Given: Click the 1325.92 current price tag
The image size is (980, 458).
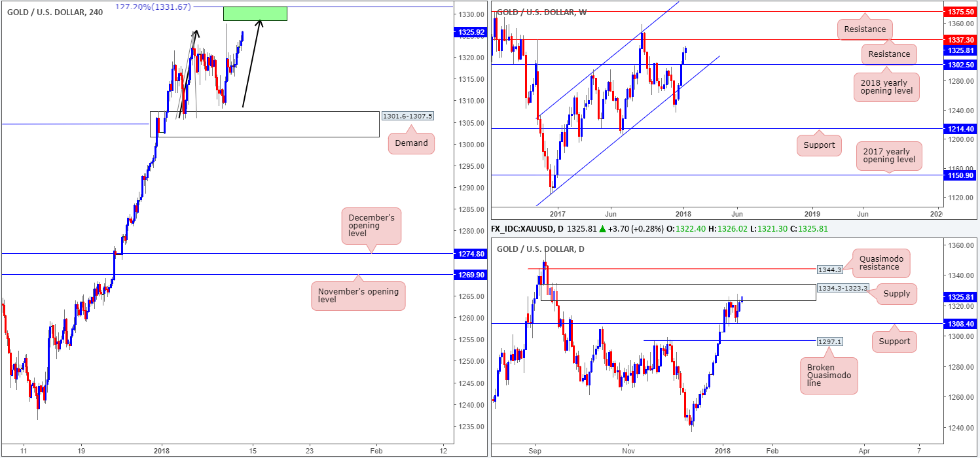Looking at the screenshot, I should point(471,31).
